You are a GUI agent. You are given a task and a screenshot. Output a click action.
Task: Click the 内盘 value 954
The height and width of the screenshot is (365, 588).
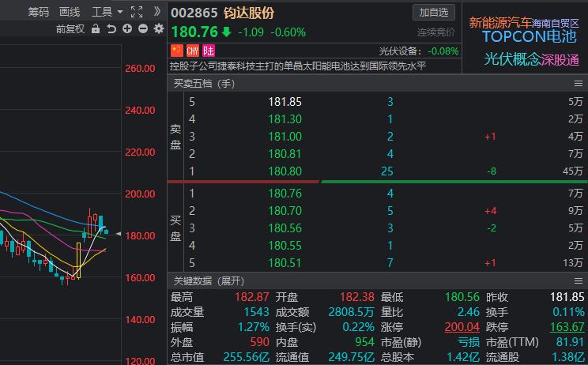[365, 342]
